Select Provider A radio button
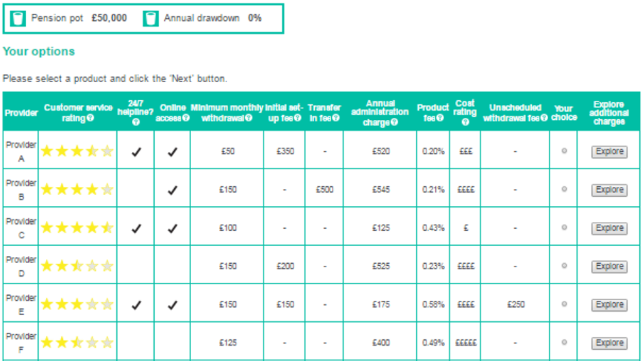 565,151
